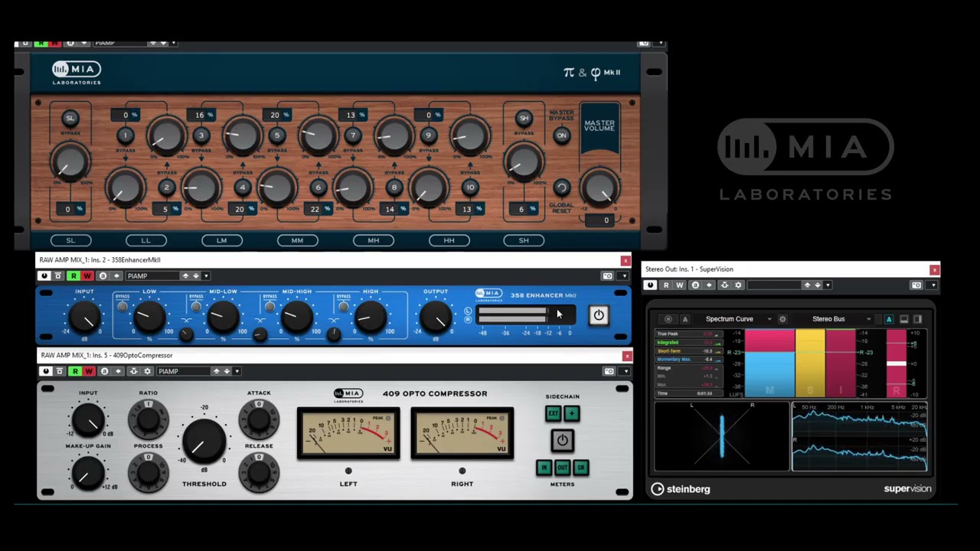Click Write automation W in 358EnhancerMkII toolbar
The width and height of the screenshot is (980, 551).
[x=87, y=275]
